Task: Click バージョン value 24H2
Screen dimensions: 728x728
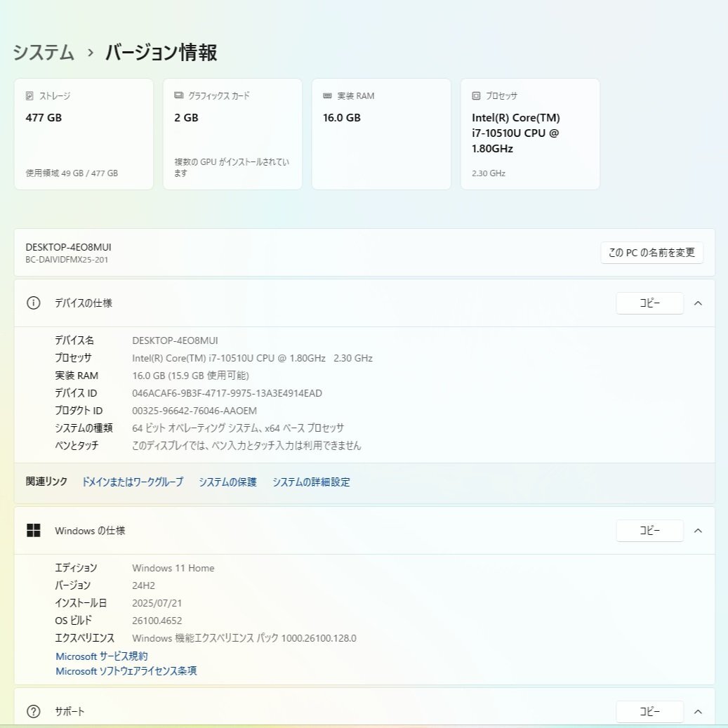Action: pos(143,585)
